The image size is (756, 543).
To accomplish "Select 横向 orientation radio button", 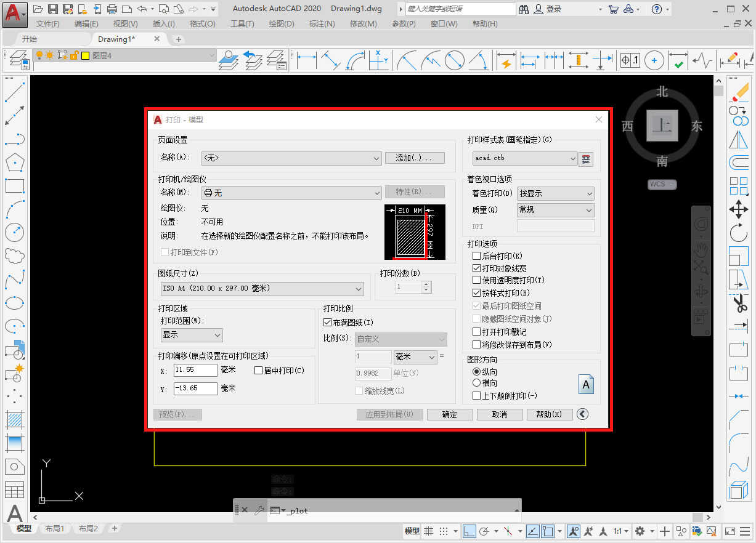I will [476, 383].
